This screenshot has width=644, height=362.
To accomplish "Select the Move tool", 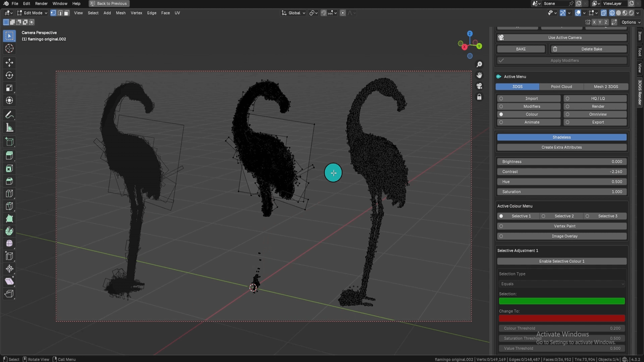I will click(9, 62).
